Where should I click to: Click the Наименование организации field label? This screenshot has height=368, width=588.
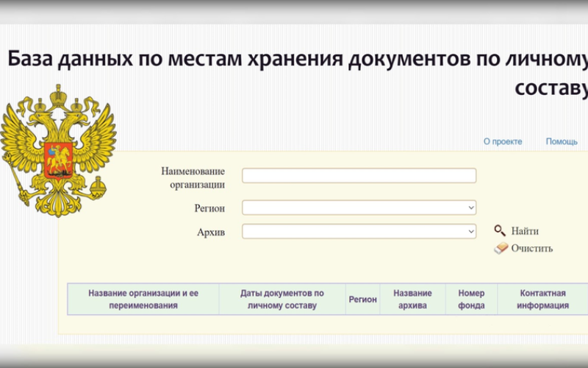[x=193, y=177]
